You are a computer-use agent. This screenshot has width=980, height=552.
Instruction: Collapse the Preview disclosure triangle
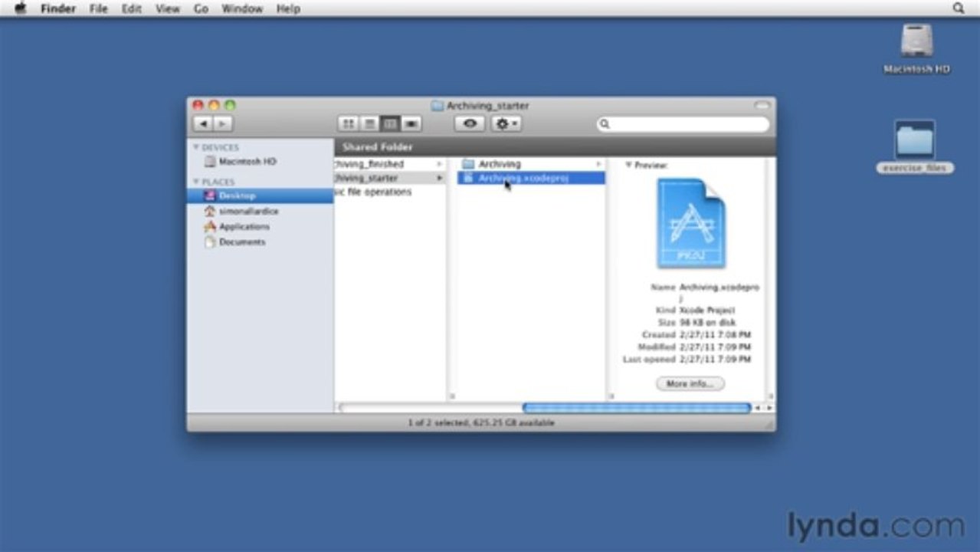coord(628,165)
